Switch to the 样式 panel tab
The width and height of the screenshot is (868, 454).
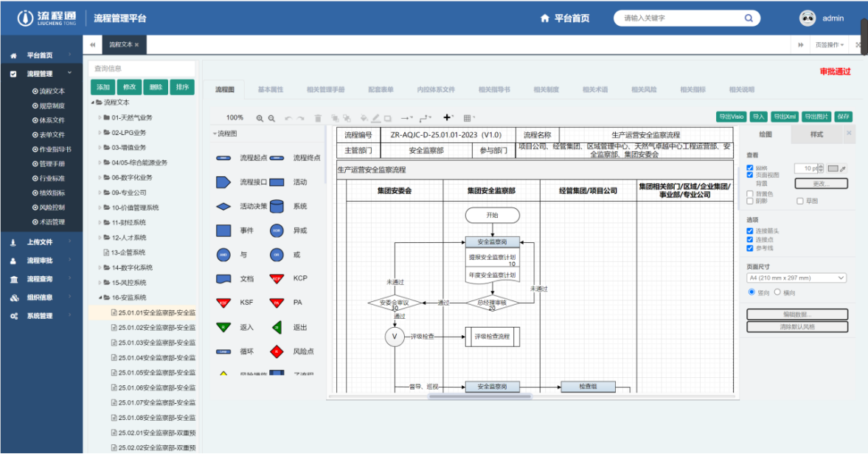(x=816, y=134)
